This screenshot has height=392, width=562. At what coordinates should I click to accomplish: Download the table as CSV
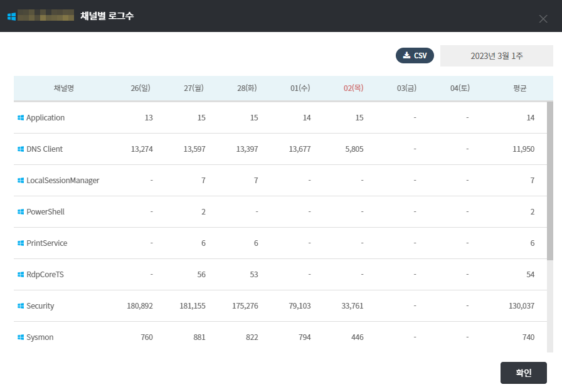[x=415, y=56]
